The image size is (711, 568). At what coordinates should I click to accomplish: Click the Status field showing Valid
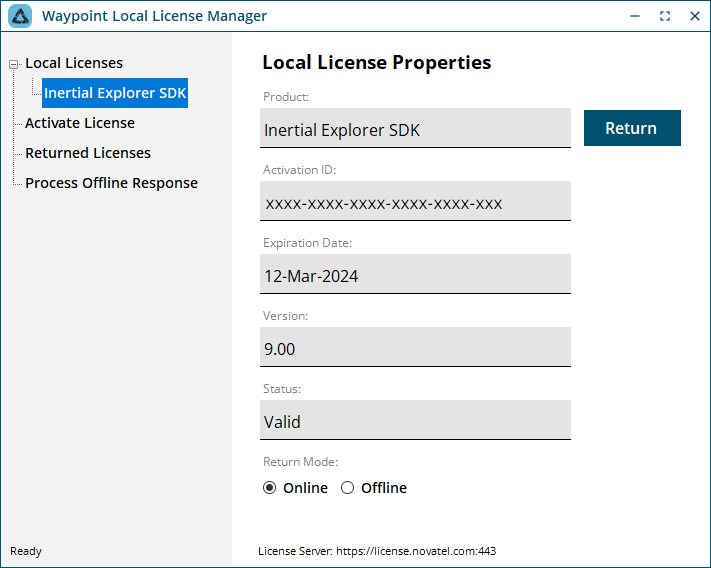(x=415, y=420)
